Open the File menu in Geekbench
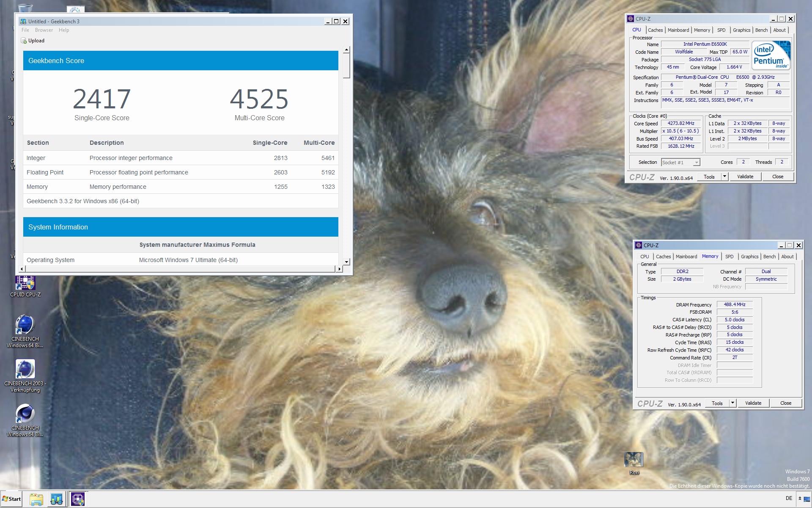Screen dimensions: 812x508 tap(25, 30)
